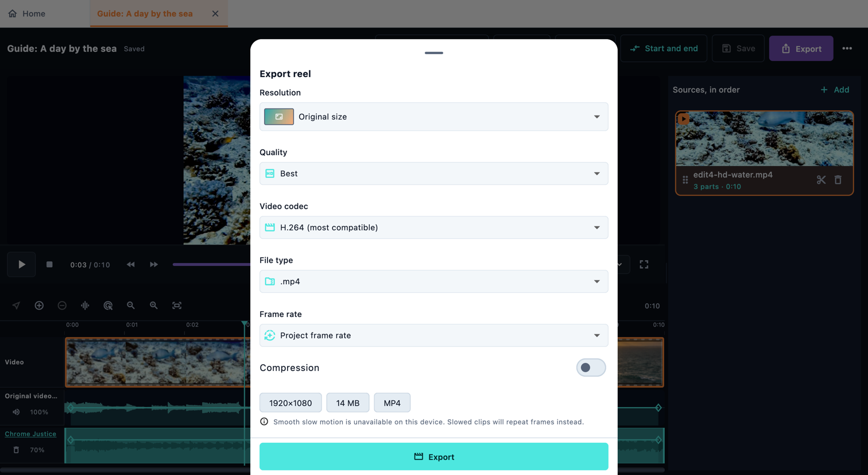The height and width of the screenshot is (475, 868).
Task: Switch to 'Guide: A day by the sea' tab
Action: pyautogui.click(x=145, y=13)
